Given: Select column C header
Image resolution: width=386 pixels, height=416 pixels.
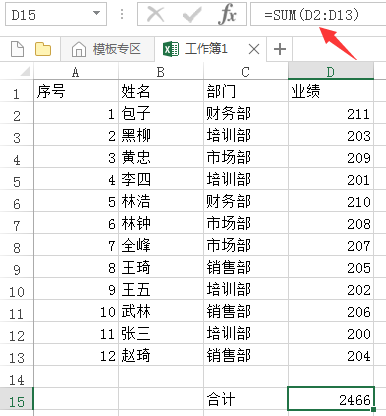Looking at the screenshot, I should click(246, 72).
